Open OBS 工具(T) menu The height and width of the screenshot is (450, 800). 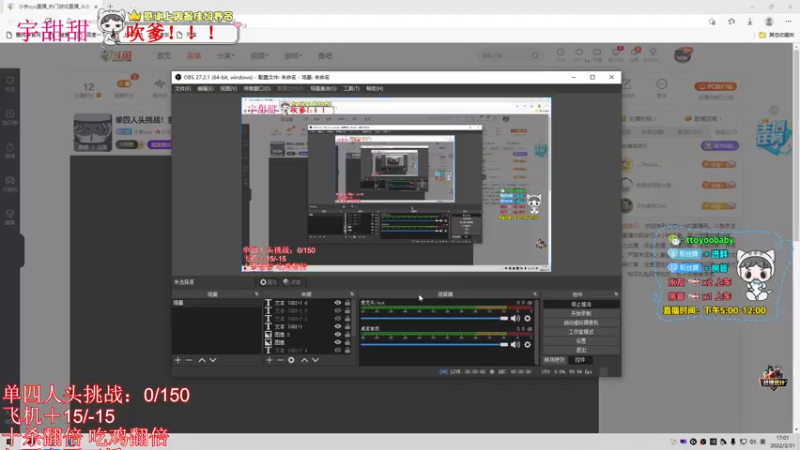click(x=351, y=89)
